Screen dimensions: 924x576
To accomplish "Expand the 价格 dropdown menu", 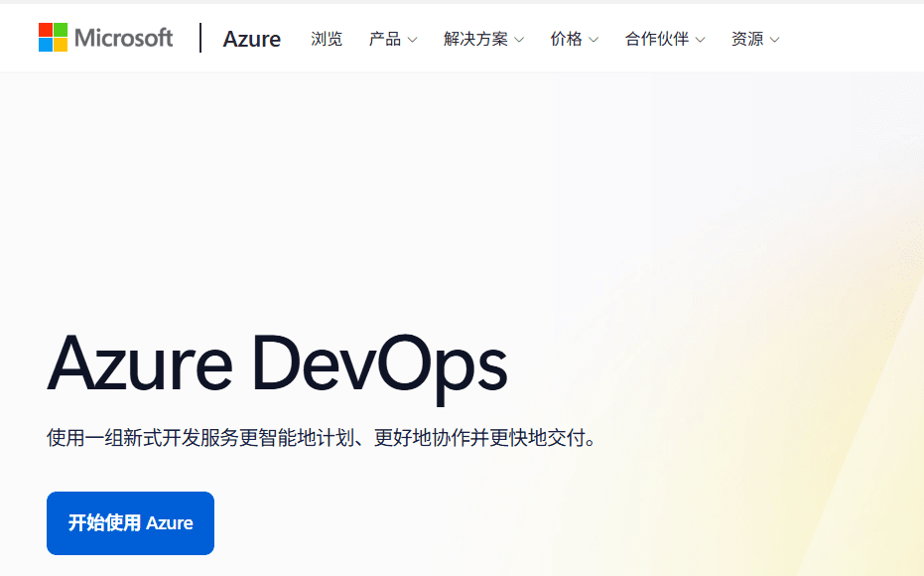I will 574,39.
